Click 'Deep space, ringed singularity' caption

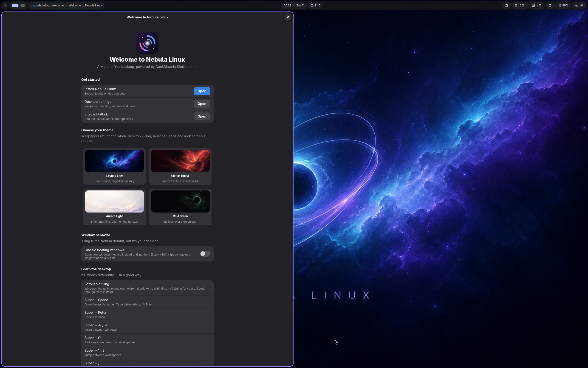point(114,181)
